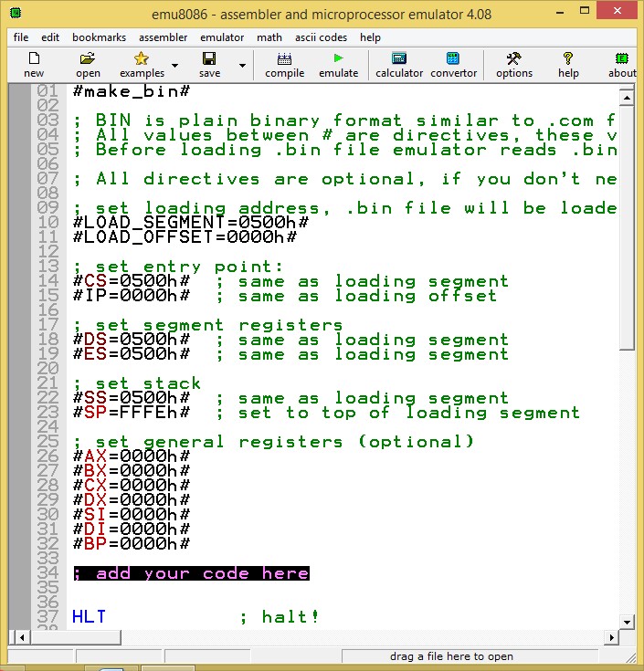Open the emulator menu
The width and height of the screenshot is (644, 671).
pyautogui.click(x=222, y=37)
